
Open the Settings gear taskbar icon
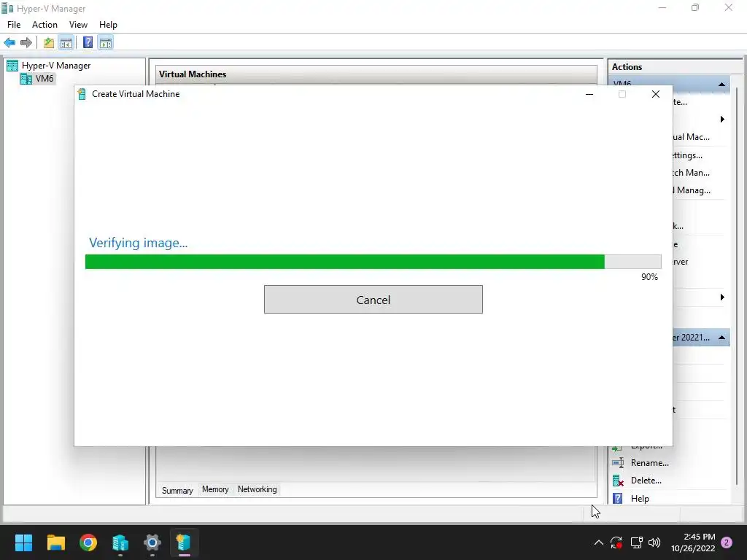[x=152, y=542]
